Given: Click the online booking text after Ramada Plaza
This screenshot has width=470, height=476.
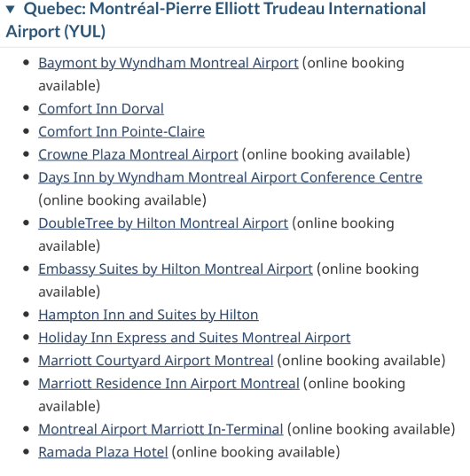Looking at the screenshot, I should click(255, 452).
